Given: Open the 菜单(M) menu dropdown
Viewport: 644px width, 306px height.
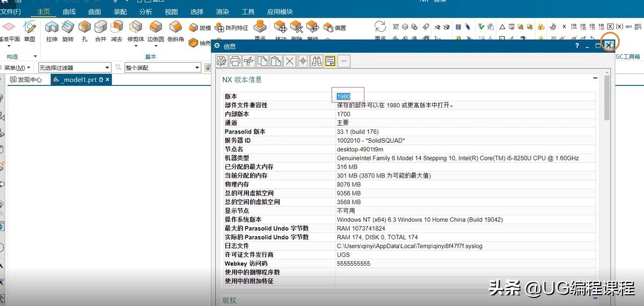Looking at the screenshot, I should click(x=17, y=68).
